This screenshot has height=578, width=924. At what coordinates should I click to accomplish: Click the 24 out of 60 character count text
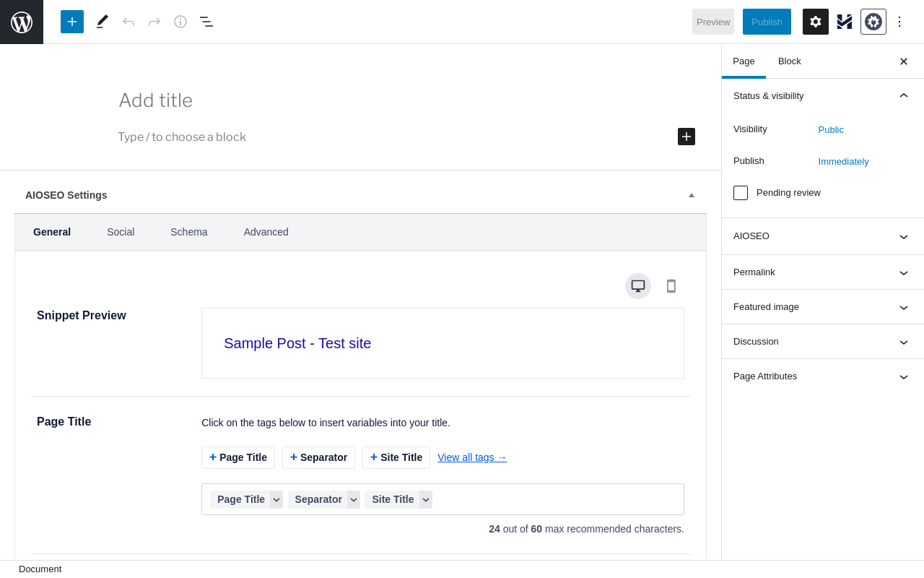click(x=586, y=529)
